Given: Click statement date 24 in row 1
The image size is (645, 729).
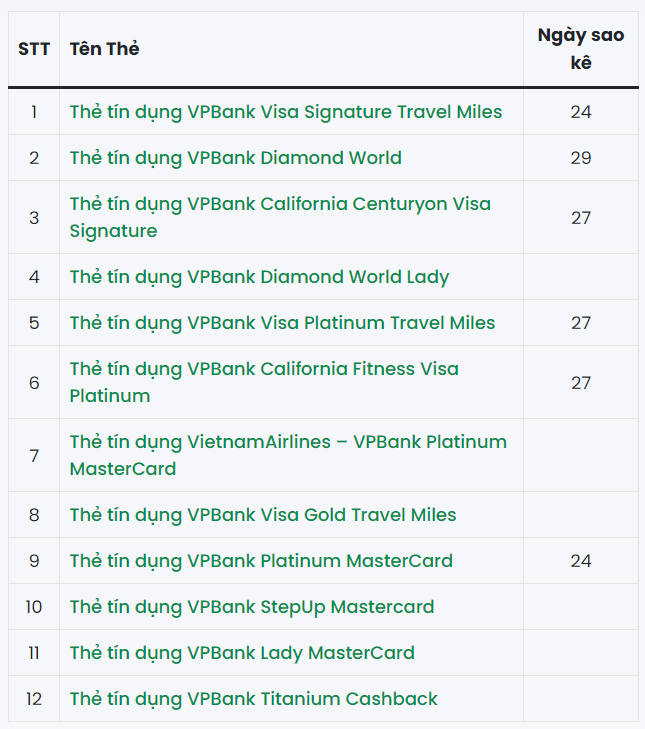Looking at the screenshot, I should [x=581, y=112].
